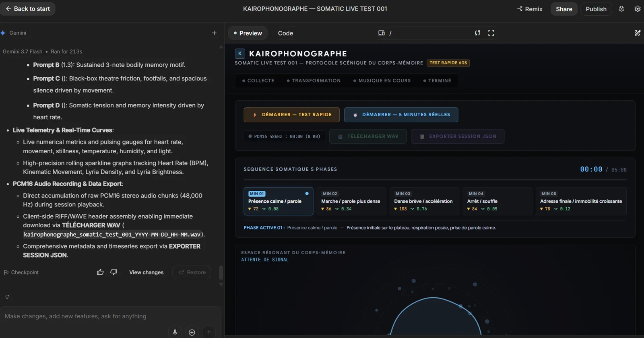Click the Kairophonographe K logo
Screen dimensions: 644x338
click(240, 54)
